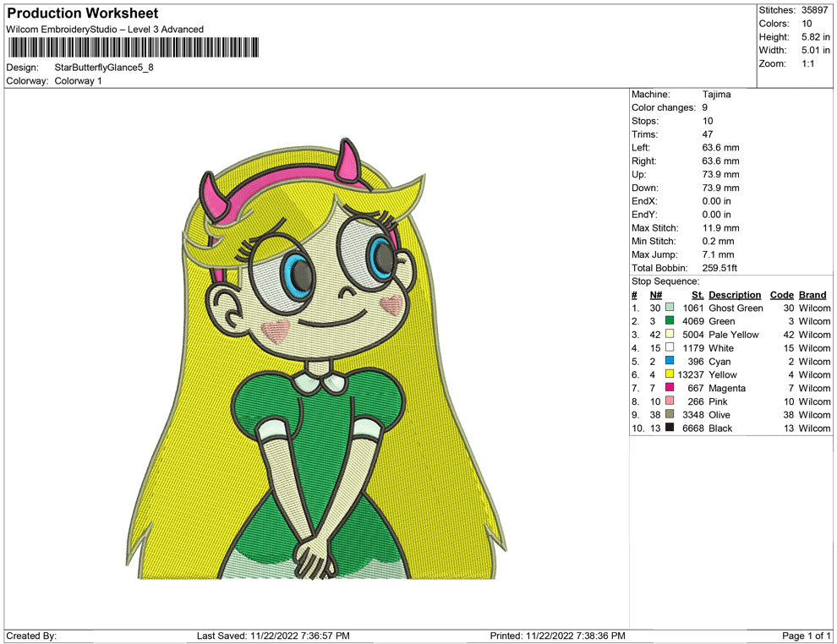Click the Colorway 1 value
The image size is (837, 644).
(x=78, y=81)
